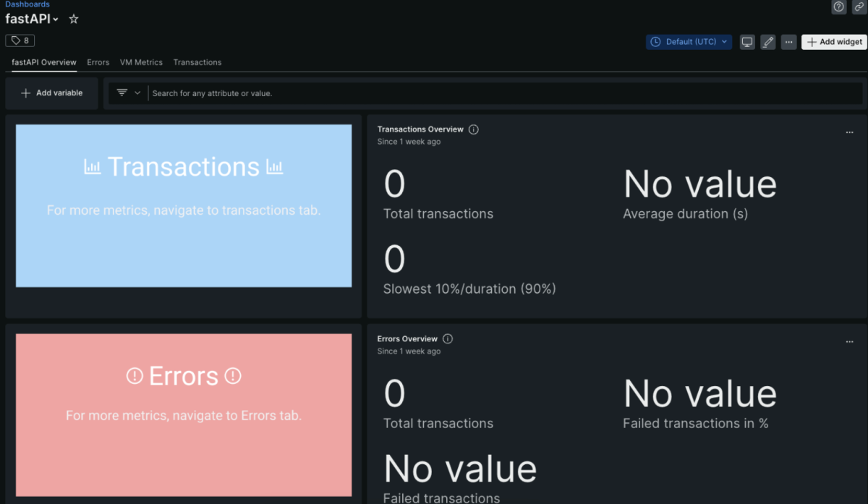This screenshot has height=504, width=868.
Task: Favorite the fastAPI dashboard via the star
Action: pyautogui.click(x=73, y=19)
